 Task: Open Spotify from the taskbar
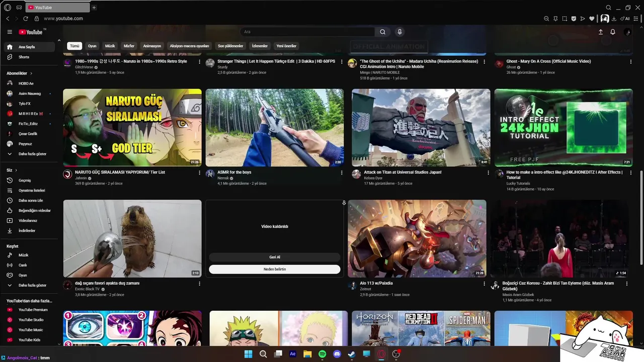pos(322,354)
